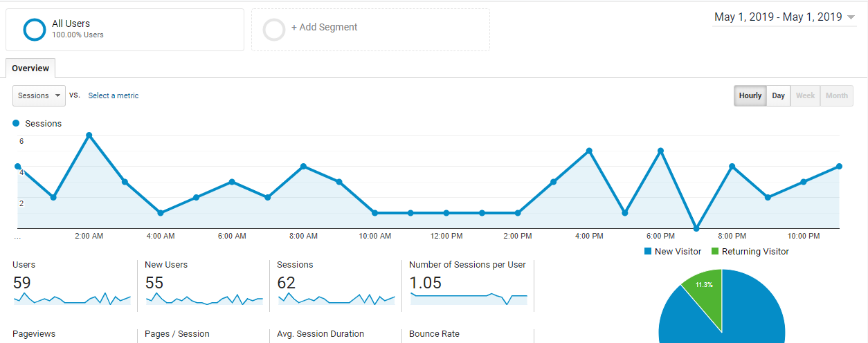Click the May 1, 2019 date range text
Viewport: 868px width, 343px height.
[x=778, y=17]
